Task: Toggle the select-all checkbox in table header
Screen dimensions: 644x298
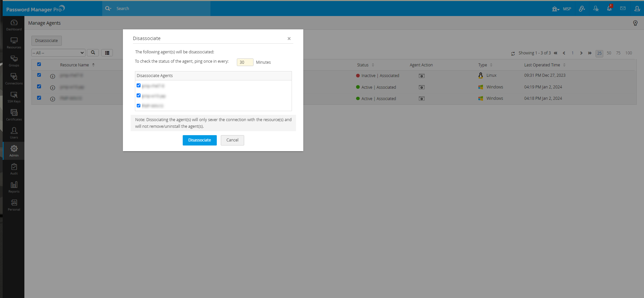Action: 39,64
